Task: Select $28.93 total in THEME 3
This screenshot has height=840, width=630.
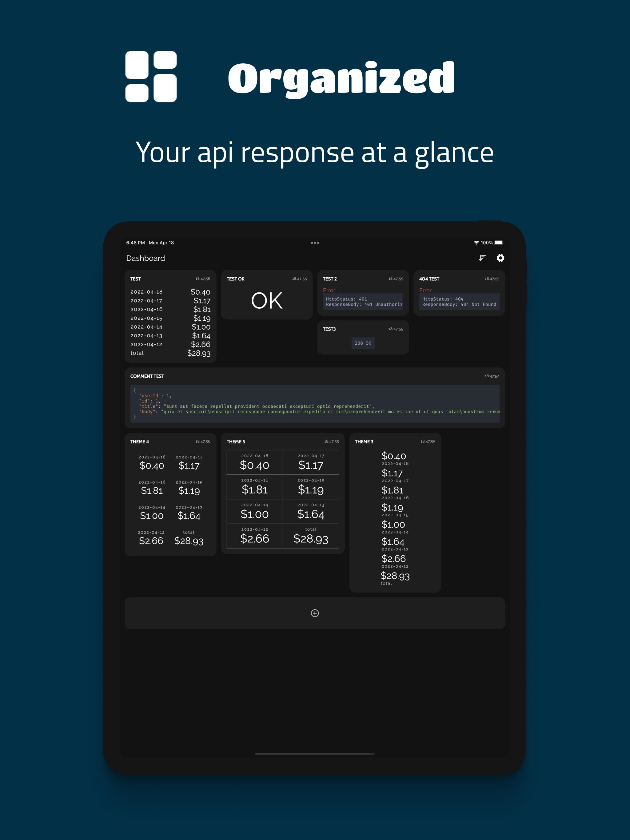Action: 395,576
